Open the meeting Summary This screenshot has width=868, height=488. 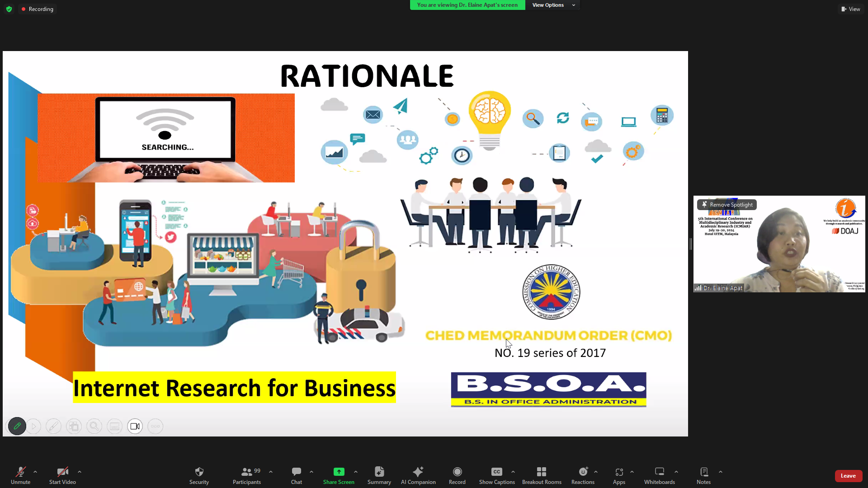(379, 472)
